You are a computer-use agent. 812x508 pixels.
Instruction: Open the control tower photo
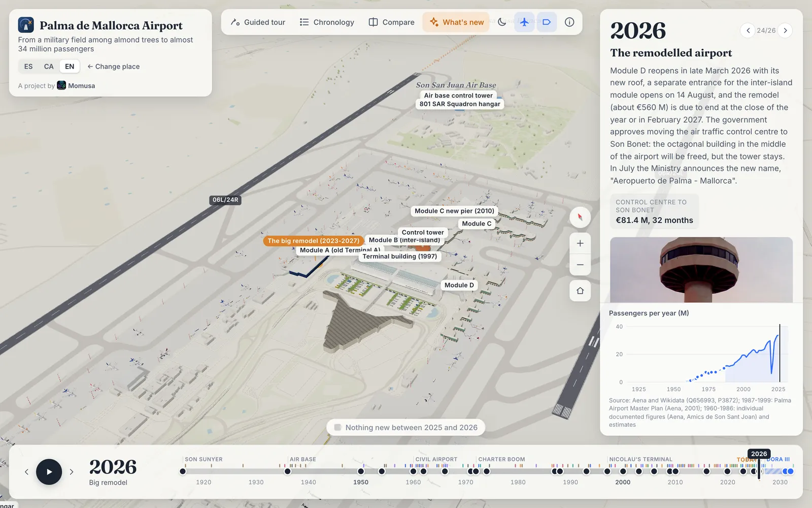pyautogui.click(x=701, y=270)
